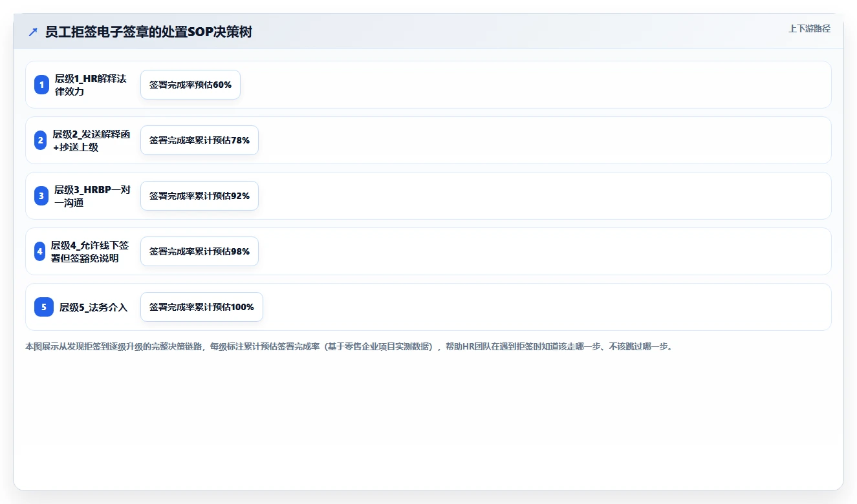Select the 签署完成率累计预估78% chip
The image size is (857, 504).
point(199,140)
